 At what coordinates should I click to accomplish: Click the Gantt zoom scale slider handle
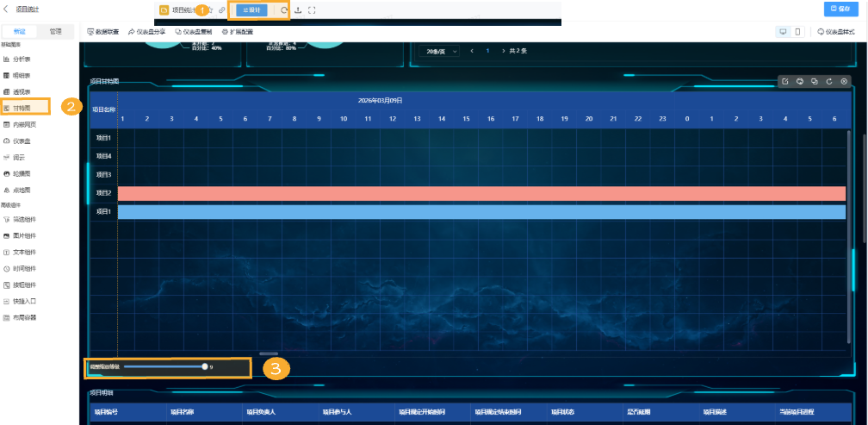tap(205, 366)
